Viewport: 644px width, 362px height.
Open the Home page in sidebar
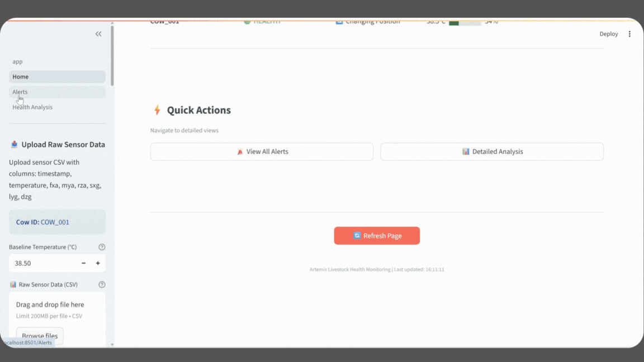(57, 77)
